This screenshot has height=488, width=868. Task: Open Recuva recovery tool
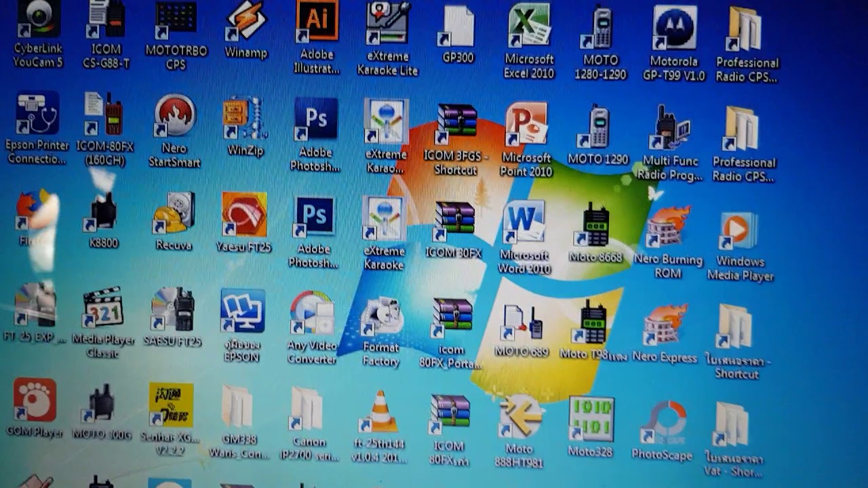coord(174,221)
